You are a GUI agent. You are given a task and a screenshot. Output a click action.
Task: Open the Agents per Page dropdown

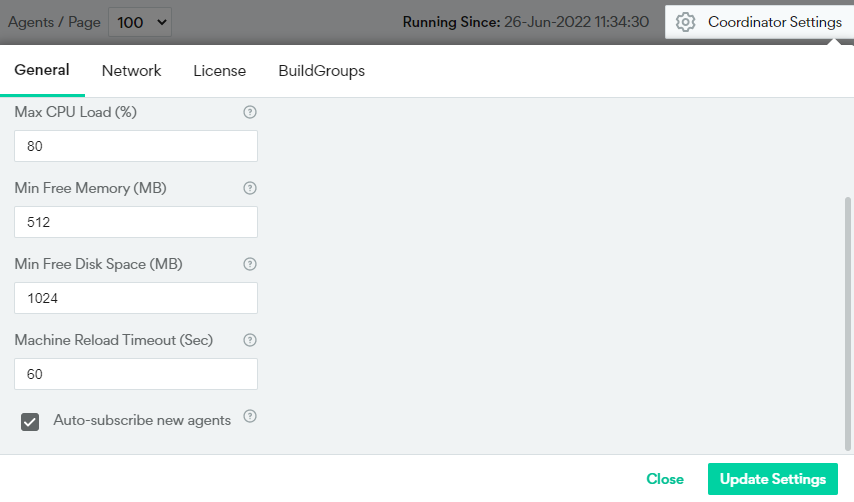point(139,21)
